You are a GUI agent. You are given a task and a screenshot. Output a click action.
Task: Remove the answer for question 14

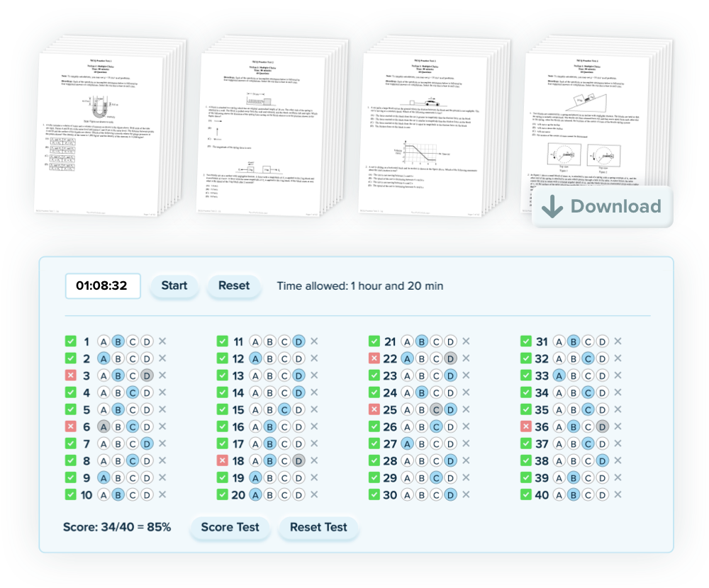tap(314, 392)
